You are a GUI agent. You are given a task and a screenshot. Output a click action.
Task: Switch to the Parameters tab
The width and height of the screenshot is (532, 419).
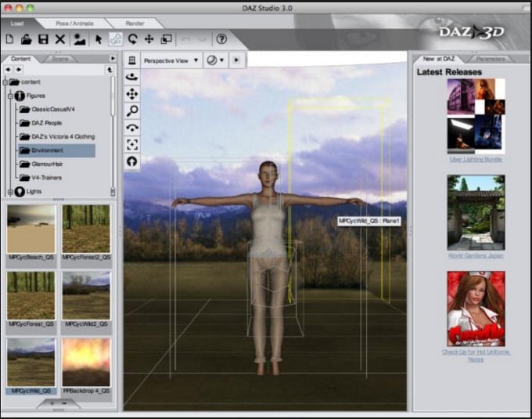(491, 59)
